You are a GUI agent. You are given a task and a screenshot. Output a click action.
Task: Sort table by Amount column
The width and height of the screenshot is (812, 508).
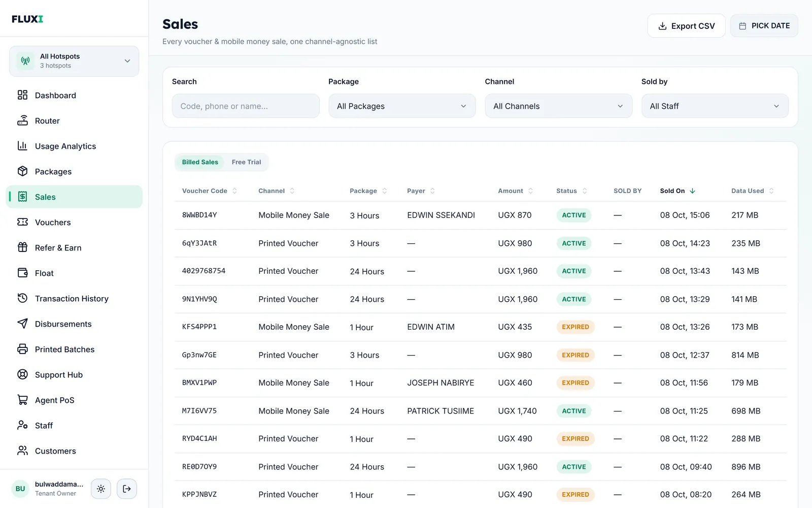pos(515,191)
